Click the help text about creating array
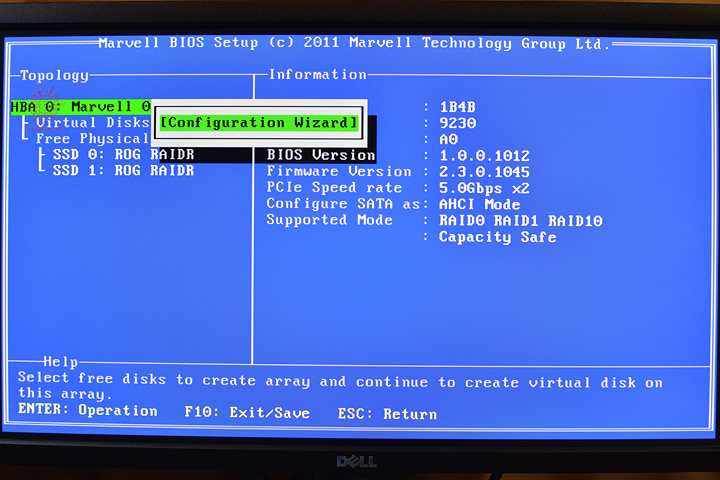The width and height of the screenshot is (720, 480). click(340, 386)
